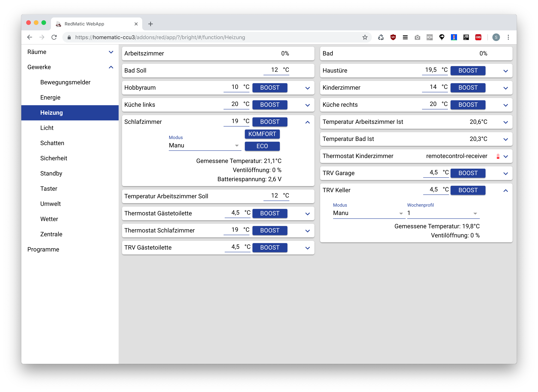The width and height of the screenshot is (538, 392).
Task: Bookmark page with the star icon
Action: (x=365, y=37)
